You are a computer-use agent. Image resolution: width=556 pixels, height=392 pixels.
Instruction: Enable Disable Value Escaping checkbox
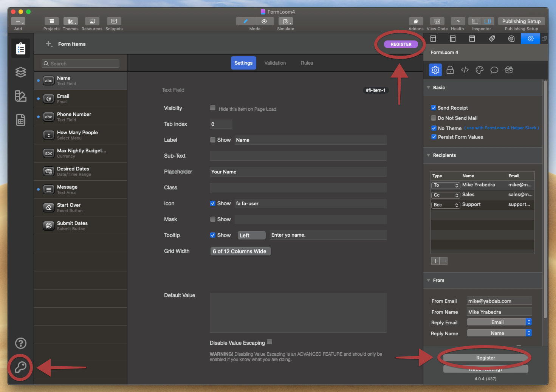click(x=269, y=342)
